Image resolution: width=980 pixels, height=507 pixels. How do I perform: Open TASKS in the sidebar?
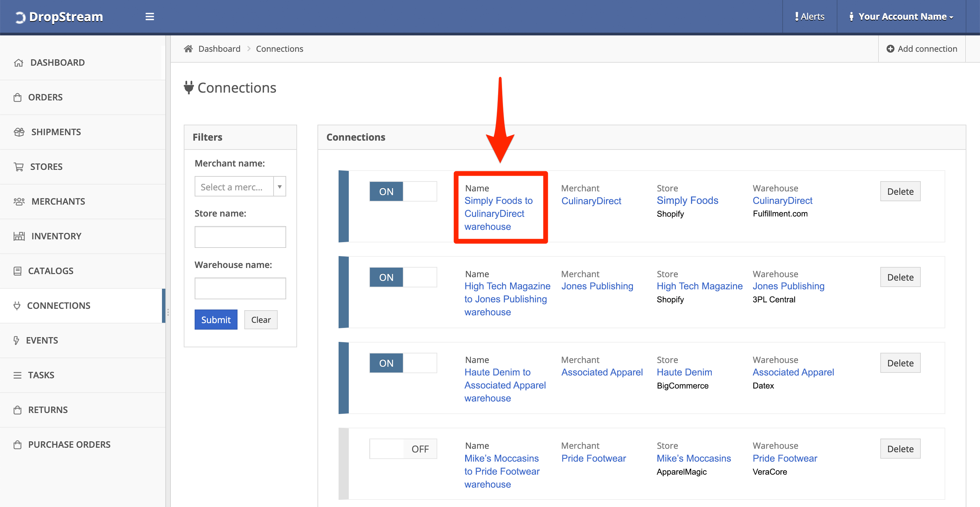83,375
